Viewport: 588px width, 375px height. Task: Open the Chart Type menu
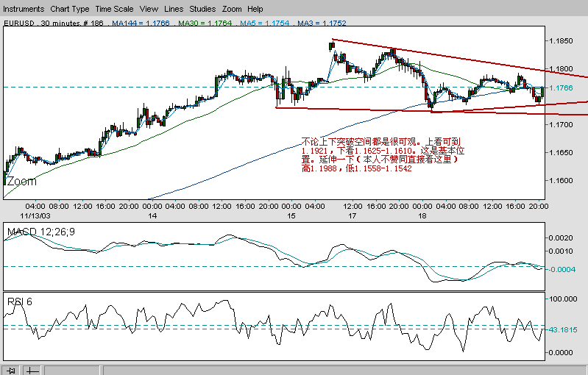tap(70, 9)
